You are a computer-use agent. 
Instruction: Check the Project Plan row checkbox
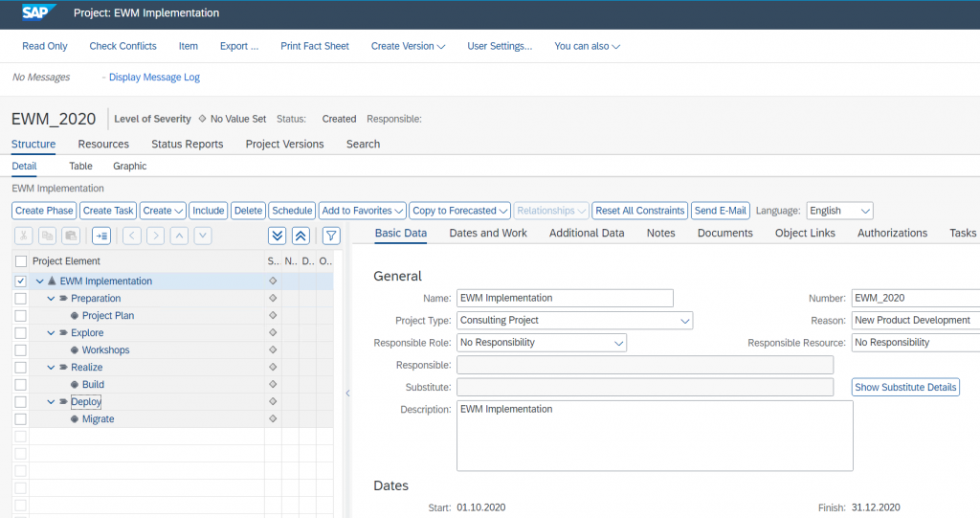tap(21, 316)
